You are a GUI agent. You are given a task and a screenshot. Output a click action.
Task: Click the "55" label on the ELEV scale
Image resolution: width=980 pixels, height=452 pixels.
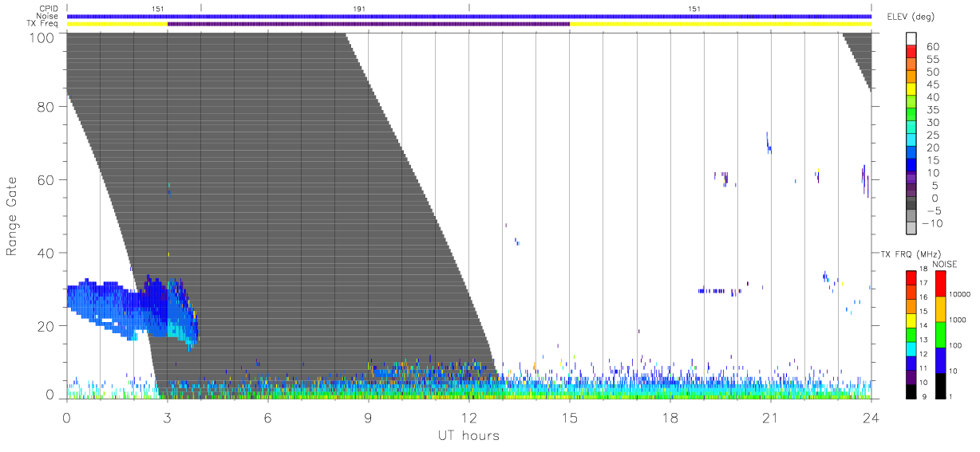[933, 60]
